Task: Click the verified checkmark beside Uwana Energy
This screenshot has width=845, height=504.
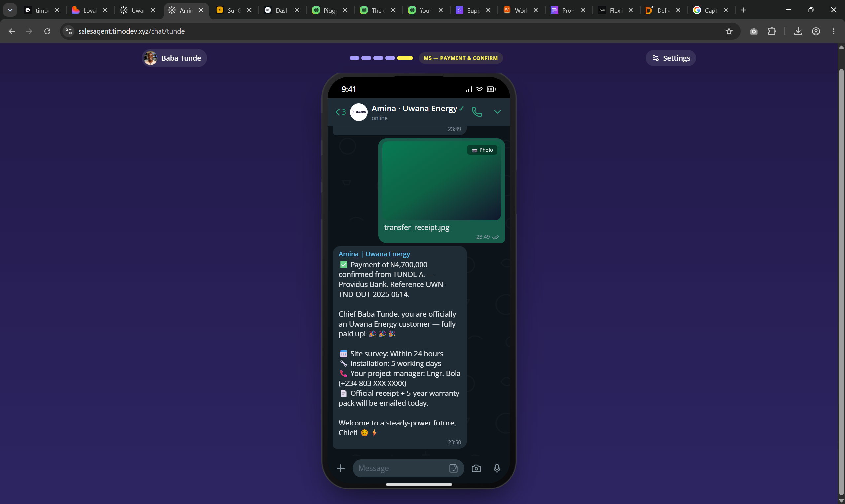Action: [461, 108]
